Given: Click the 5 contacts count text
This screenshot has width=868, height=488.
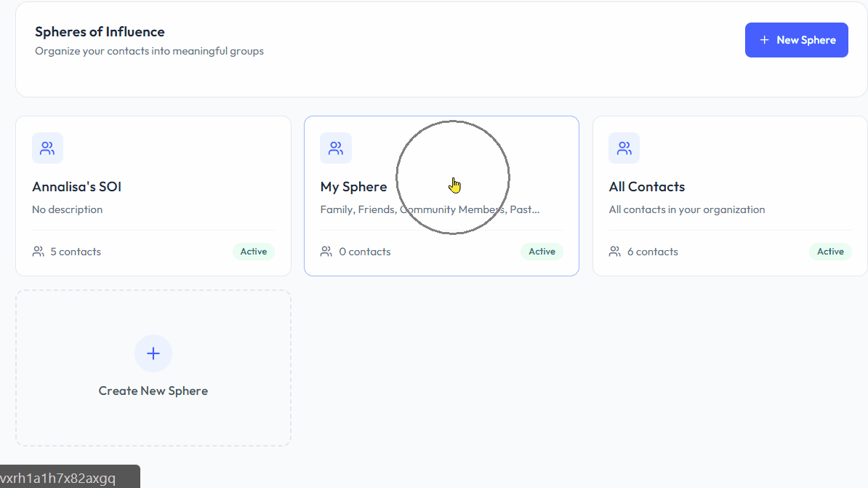Looking at the screenshot, I should (76, 252).
